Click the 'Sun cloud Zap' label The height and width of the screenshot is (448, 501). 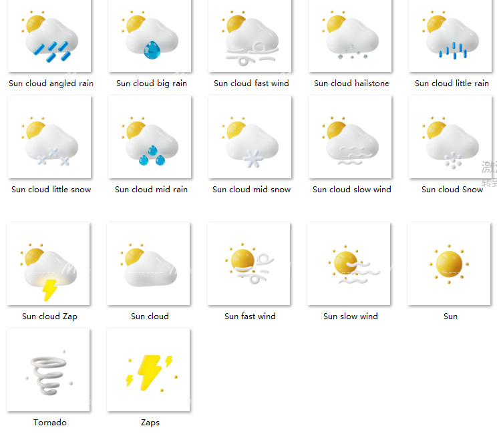click(49, 316)
